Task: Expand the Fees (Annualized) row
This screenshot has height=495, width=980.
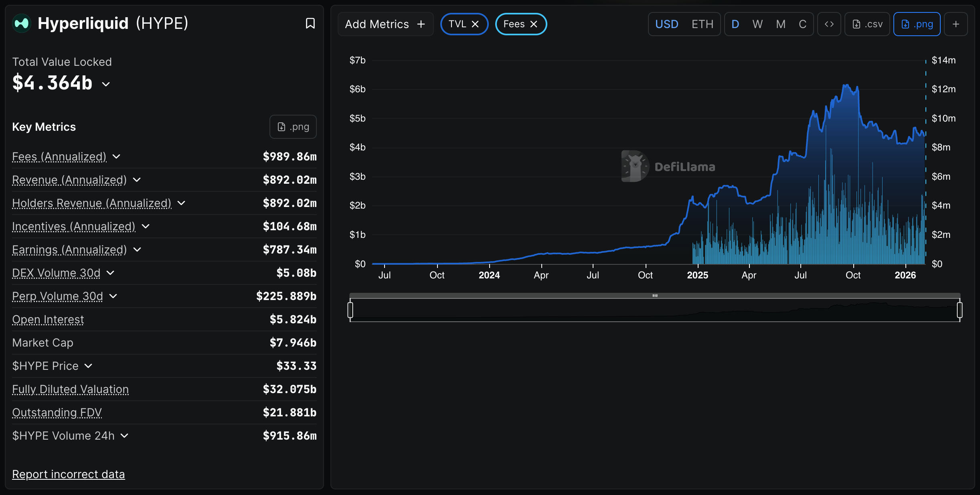Action: click(x=116, y=156)
